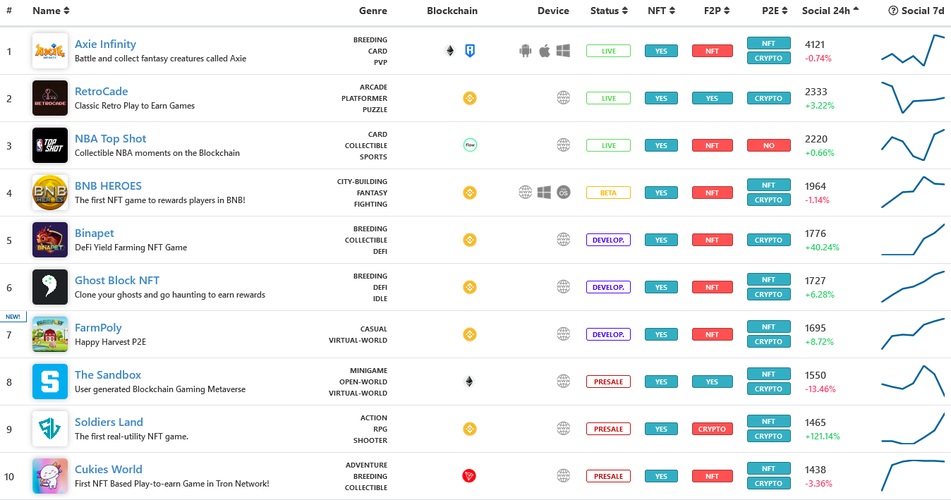Image resolution: width=951 pixels, height=500 pixels.
Task: Sort the table by Name column
Action: point(51,11)
